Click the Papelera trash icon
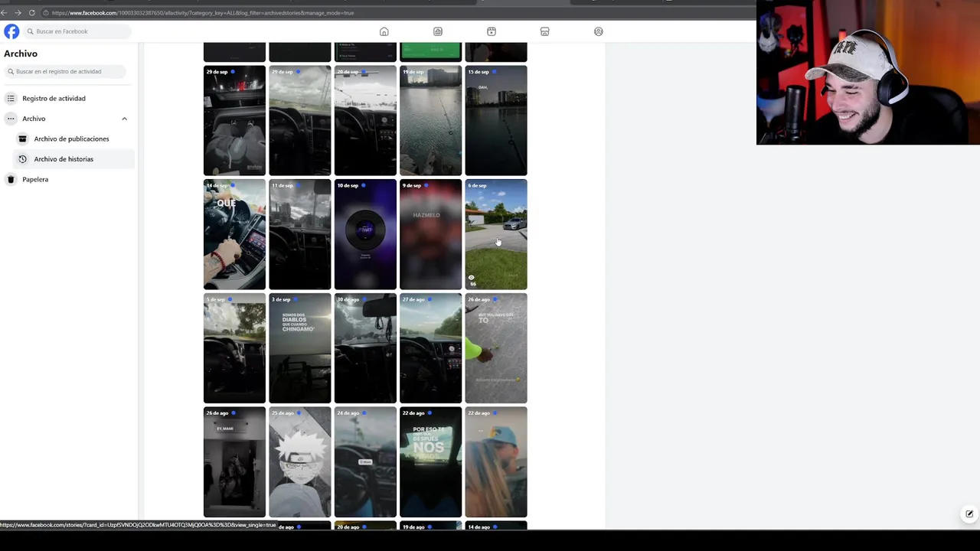980x551 pixels. 11,179
